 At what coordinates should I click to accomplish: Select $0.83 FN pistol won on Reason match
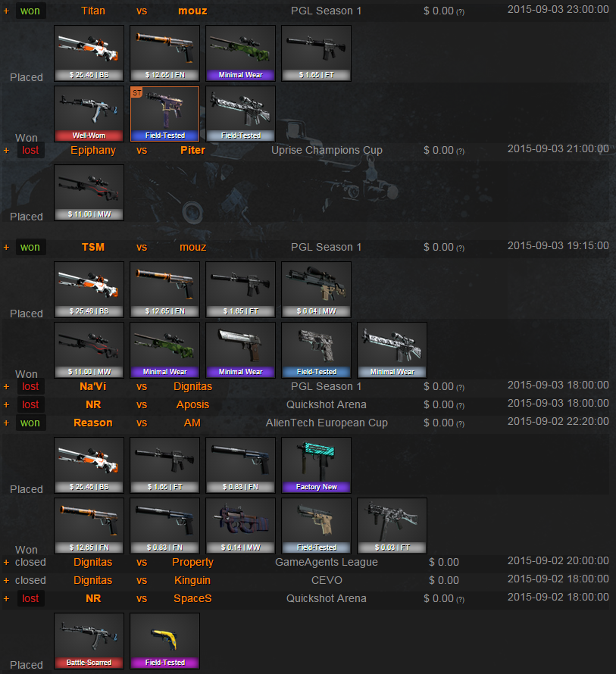164,526
